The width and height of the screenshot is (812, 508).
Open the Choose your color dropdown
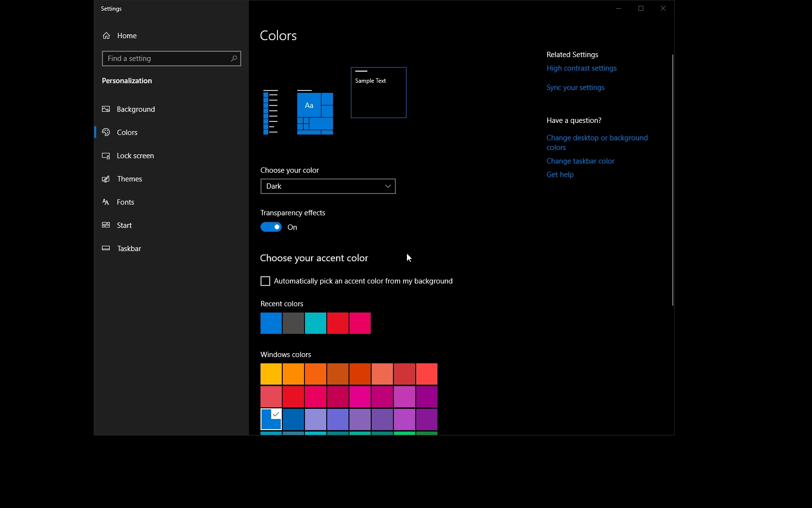point(328,186)
